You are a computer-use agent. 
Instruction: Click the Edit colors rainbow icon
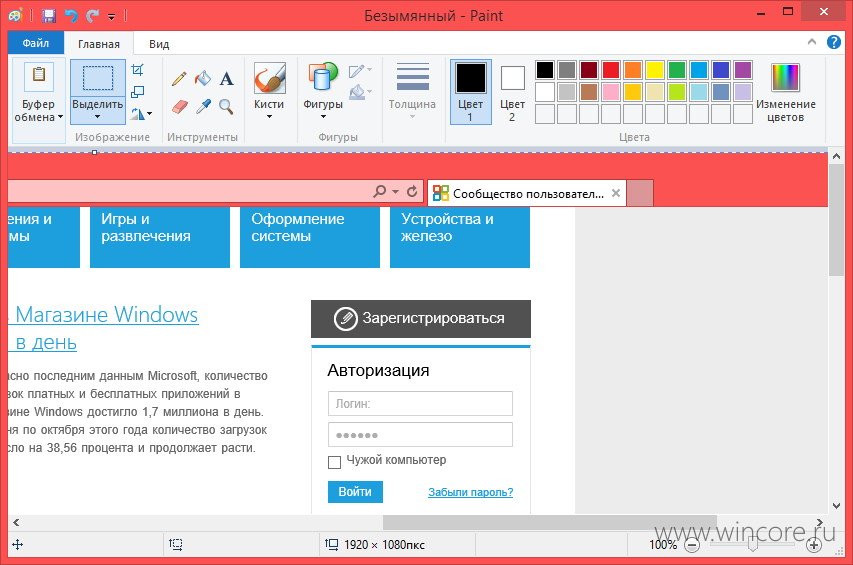point(785,77)
